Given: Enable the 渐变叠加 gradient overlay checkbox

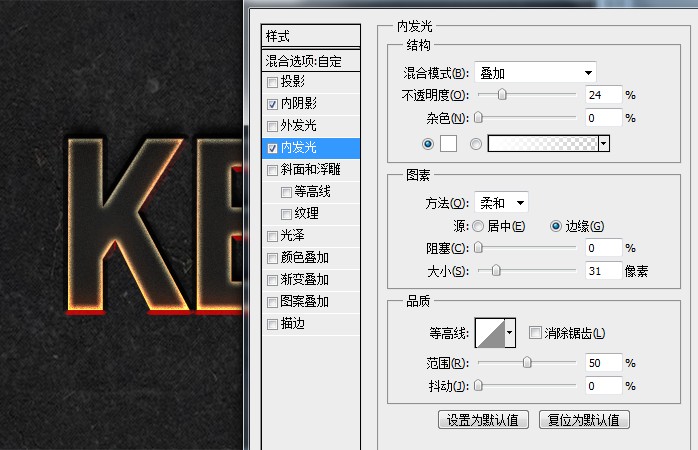Looking at the screenshot, I should click(x=272, y=280).
